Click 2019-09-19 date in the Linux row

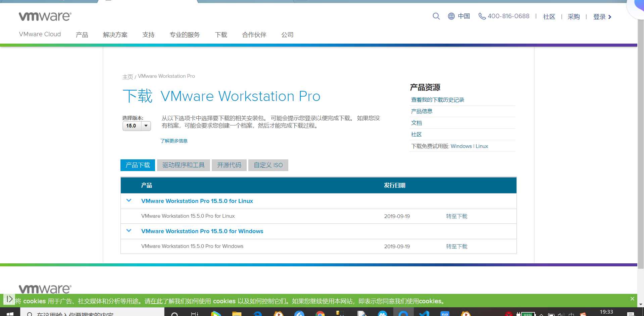tap(397, 216)
